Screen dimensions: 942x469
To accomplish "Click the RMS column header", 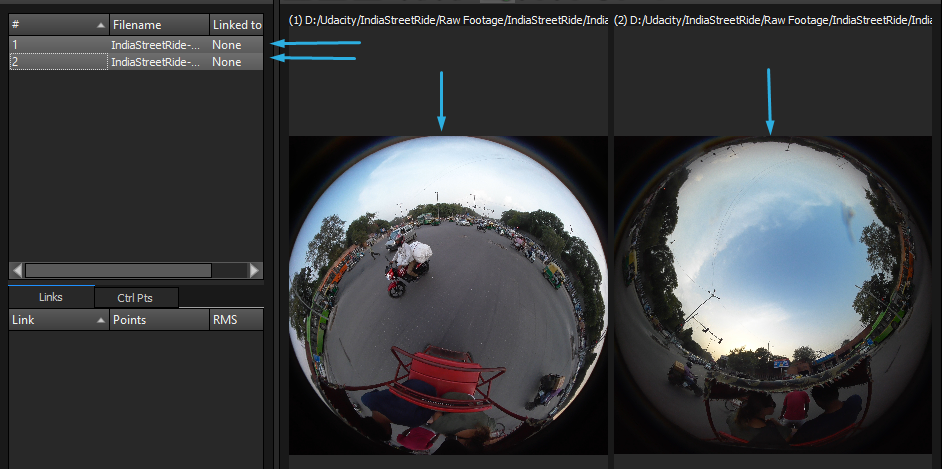I will click(235, 320).
